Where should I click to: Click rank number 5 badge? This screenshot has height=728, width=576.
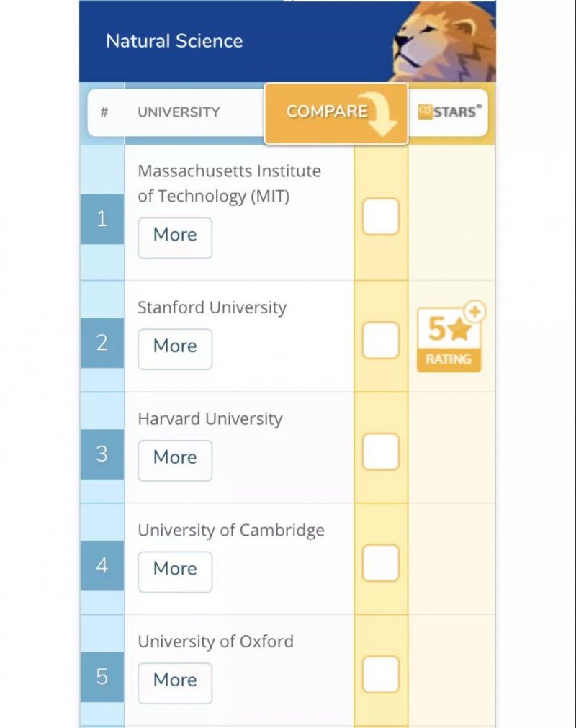click(102, 677)
